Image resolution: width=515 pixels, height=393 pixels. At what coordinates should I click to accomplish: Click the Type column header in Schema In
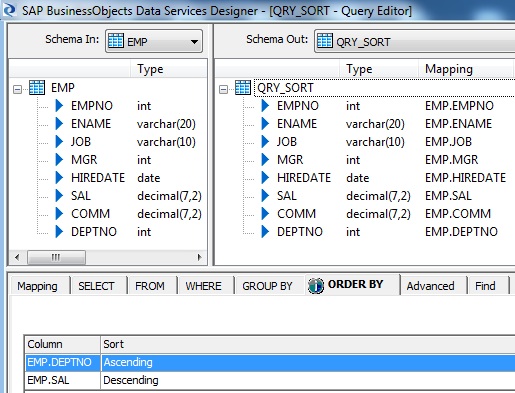(x=169, y=69)
